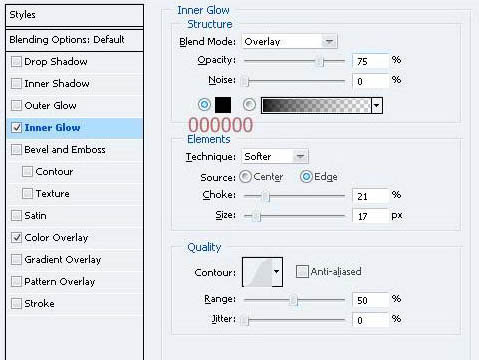Enable the Texture sub-effect checkbox
Screen dimensions: 479x360
[27, 193]
